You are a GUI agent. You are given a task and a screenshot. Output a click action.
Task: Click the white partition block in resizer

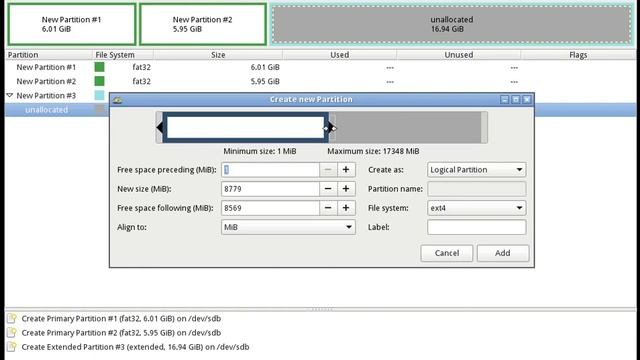[245, 127]
